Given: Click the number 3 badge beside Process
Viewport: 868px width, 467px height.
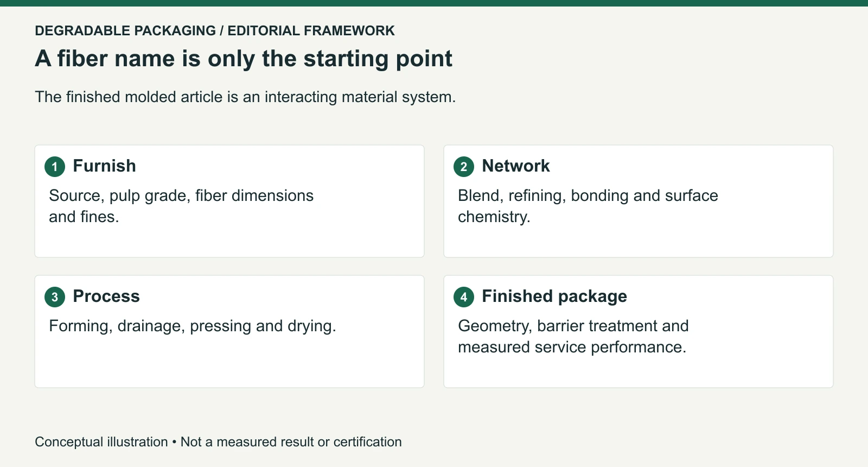Looking at the screenshot, I should click(55, 297).
